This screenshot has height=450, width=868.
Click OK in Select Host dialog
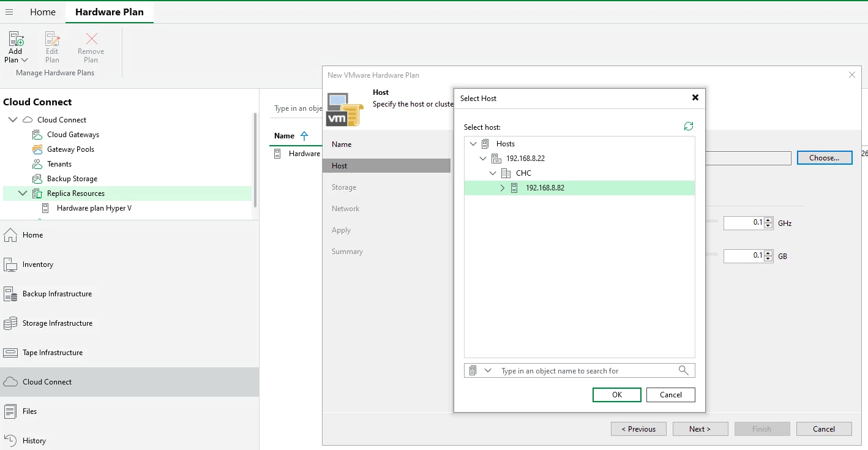616,395
